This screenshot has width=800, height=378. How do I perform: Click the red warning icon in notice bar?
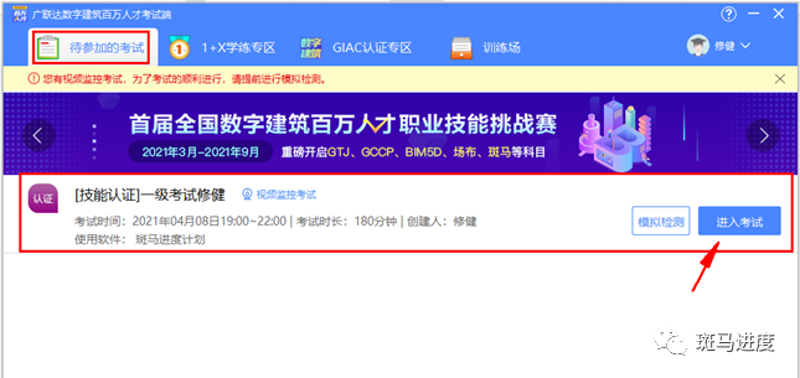coord(33,79)
